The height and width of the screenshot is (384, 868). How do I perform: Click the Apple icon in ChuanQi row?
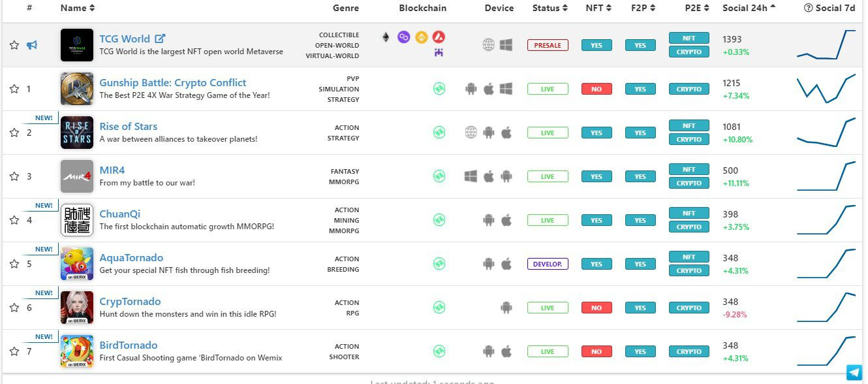pyautogui.click(x=506, y=220)
